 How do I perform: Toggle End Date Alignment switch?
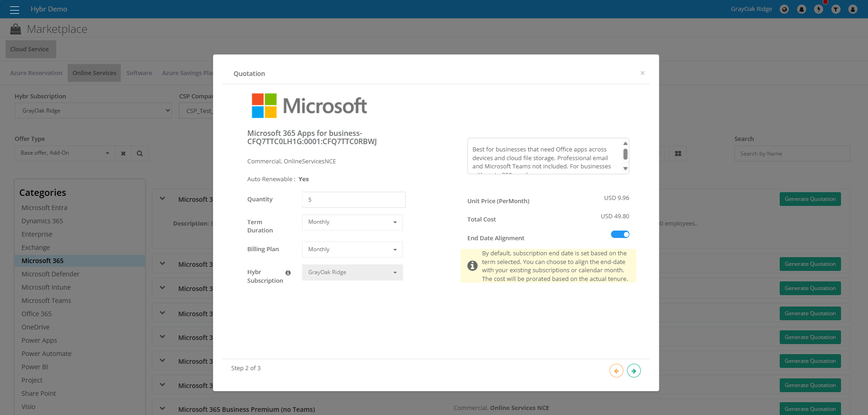pos(620,234)
